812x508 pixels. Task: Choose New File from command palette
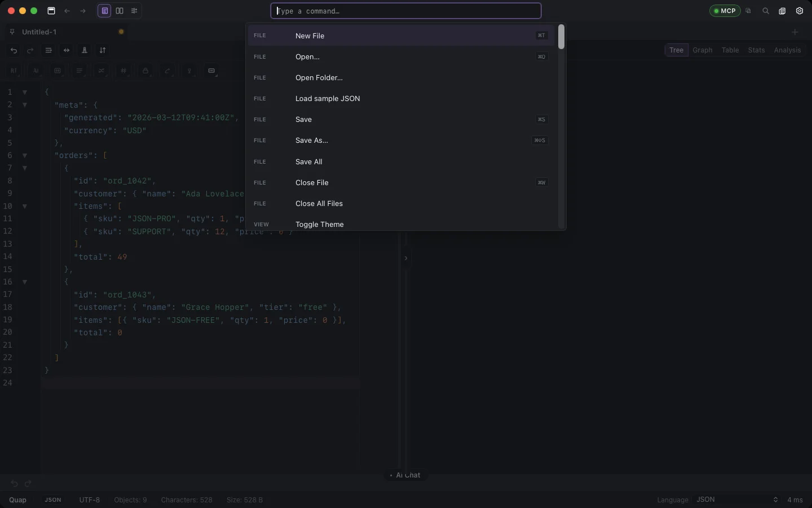tap(401, 36)
